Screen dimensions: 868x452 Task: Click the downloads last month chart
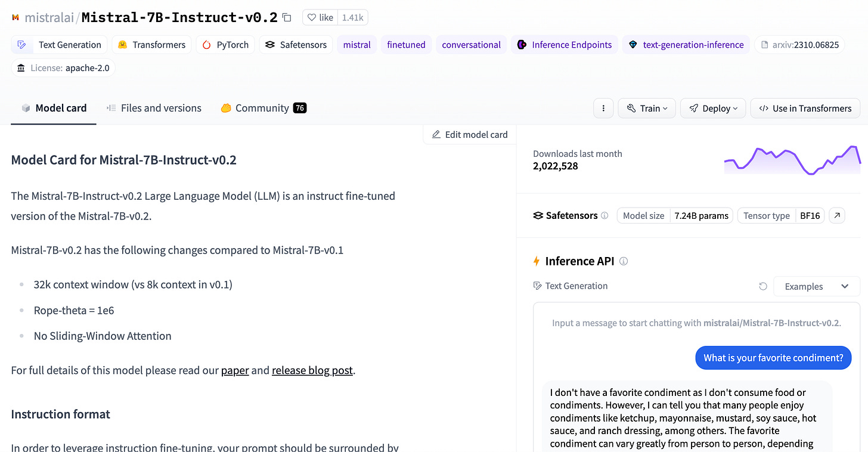point(792,160)
